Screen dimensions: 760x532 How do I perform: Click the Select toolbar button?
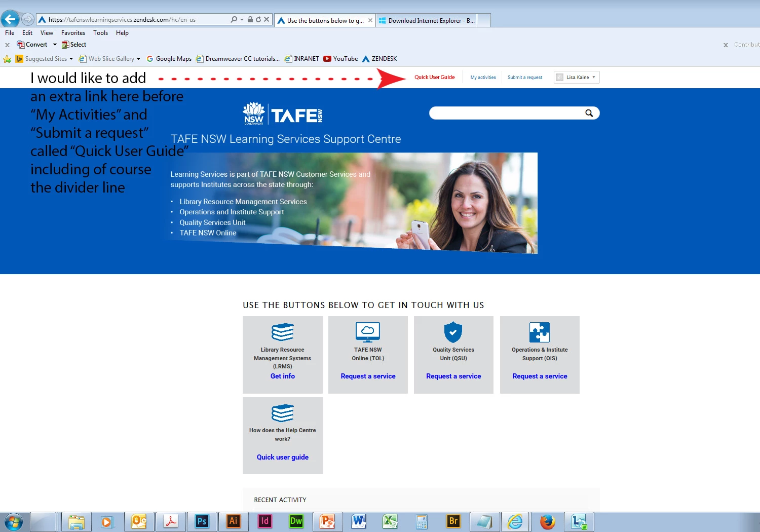(74, 45)
